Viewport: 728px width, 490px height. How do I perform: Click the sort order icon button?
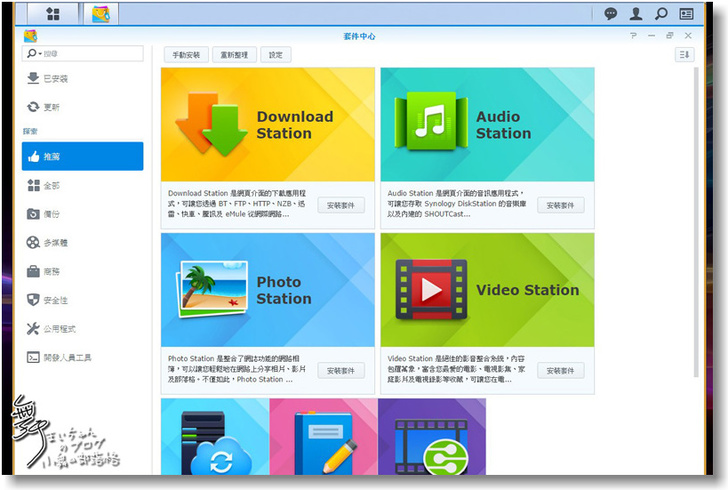pos(685,55)
